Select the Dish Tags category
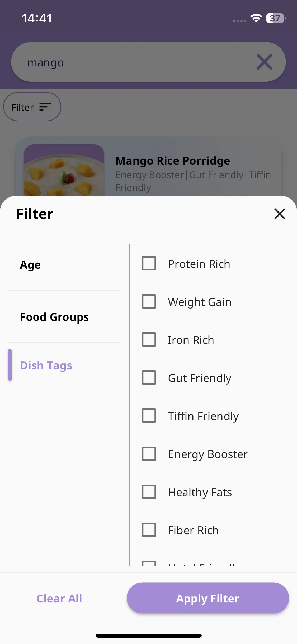The height and width of the screenshot is (644, 297). click(x=65, y=365)
